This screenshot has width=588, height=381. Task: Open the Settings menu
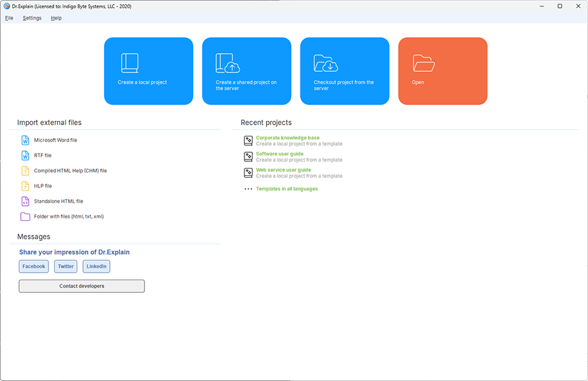[32, 18]
